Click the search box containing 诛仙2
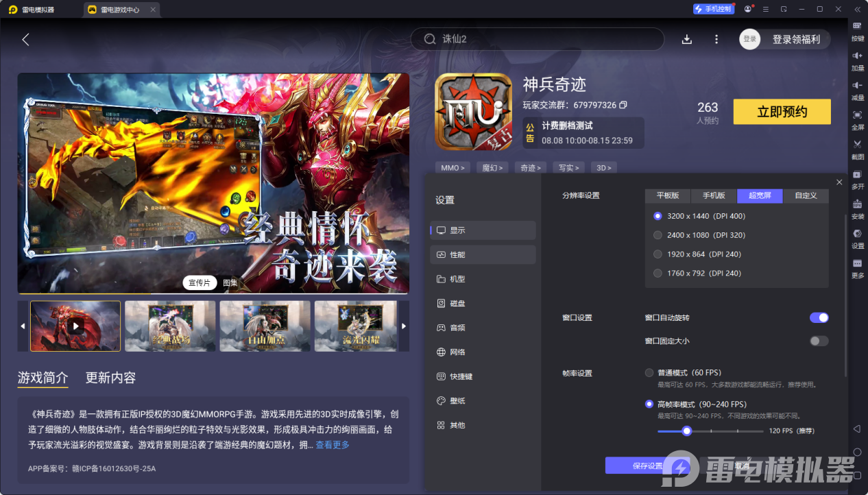This screenshot has width=868, height=495. (x=538, y=39)
